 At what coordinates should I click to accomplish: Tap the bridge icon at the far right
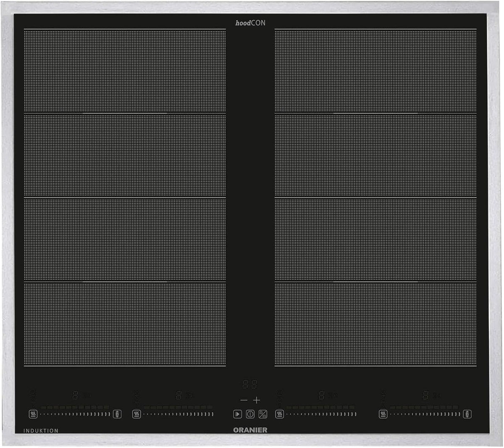467,414
